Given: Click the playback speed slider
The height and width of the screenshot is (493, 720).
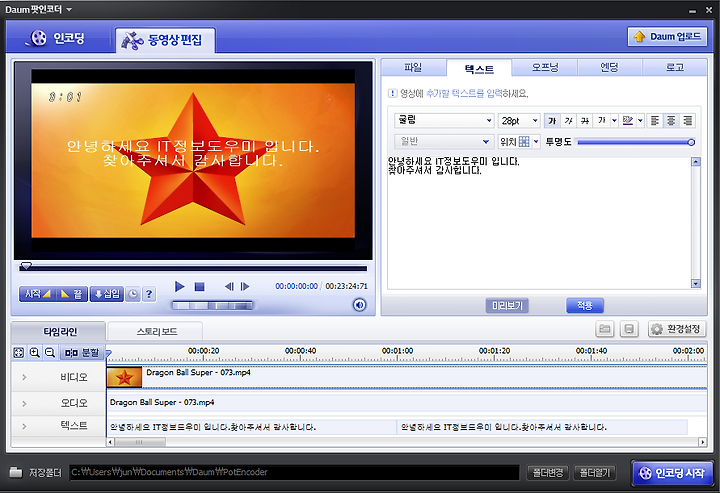Looking at the screenshot, I should tap(212, 305).
